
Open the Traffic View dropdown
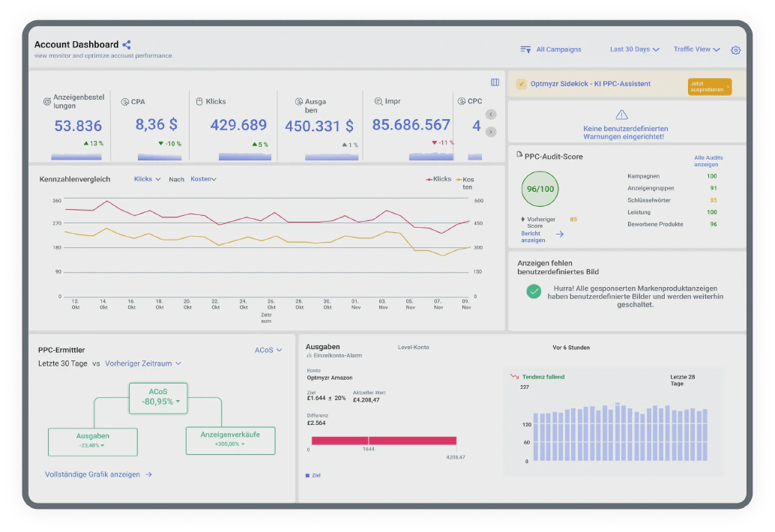point(696,49)
